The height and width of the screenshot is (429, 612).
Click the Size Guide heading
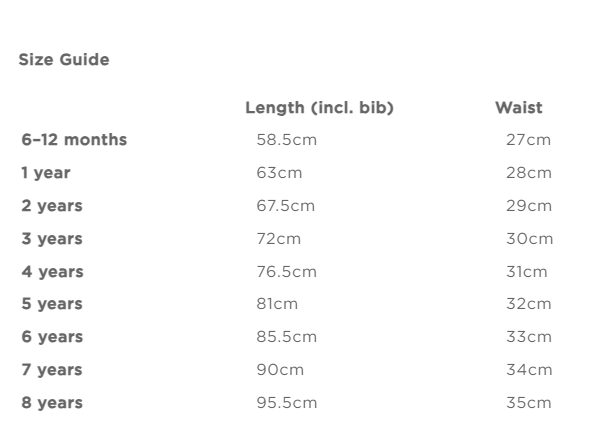pos(64,60)
